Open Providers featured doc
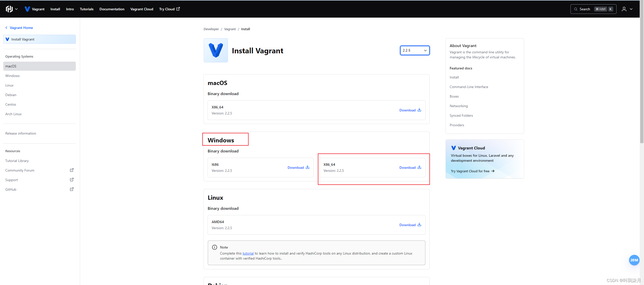 tap(457, 125)
